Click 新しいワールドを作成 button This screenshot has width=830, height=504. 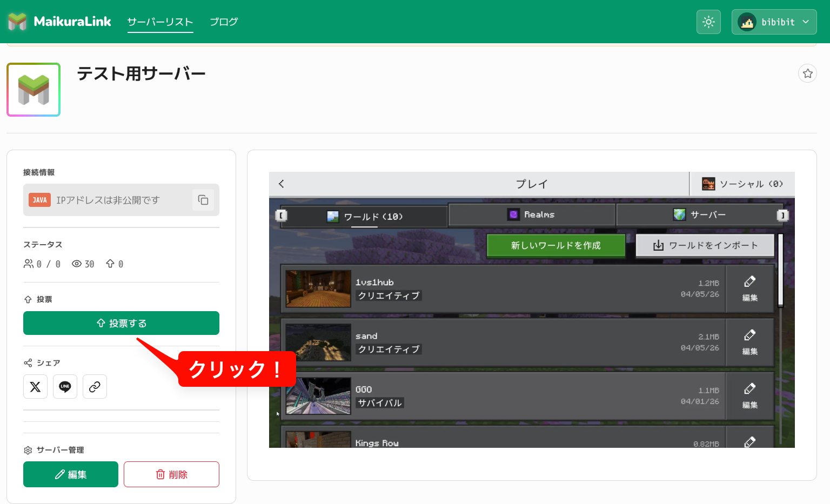pyautogui.click(x=556, y=245)
